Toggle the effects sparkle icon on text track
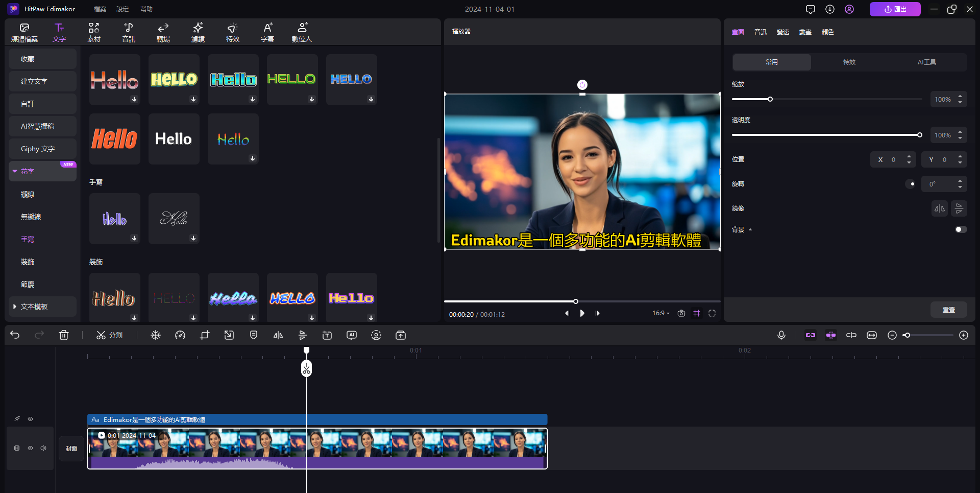 click(x=17, y=419)
